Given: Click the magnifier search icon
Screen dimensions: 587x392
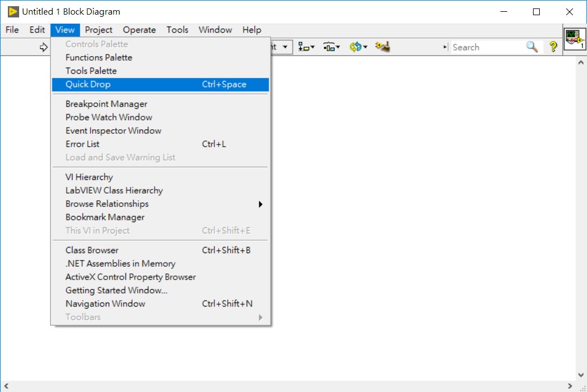Looking at the screenshot, I should pos(532,47).
